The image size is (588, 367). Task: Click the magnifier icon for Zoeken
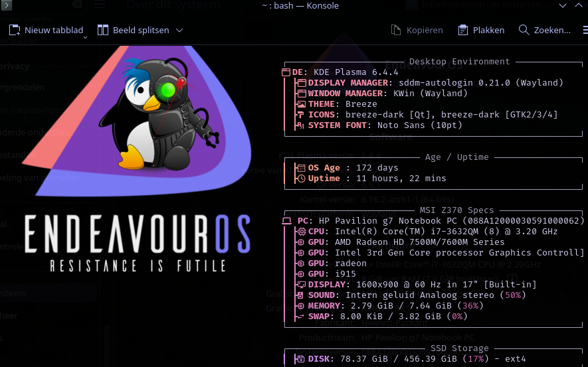pyautogui.click(x=524, y=30)
